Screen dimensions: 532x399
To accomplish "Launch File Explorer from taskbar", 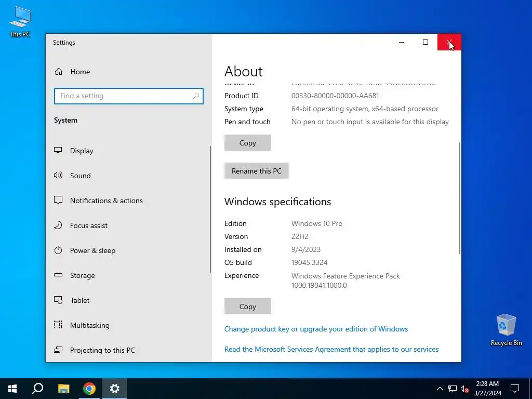I will (63, 389).
